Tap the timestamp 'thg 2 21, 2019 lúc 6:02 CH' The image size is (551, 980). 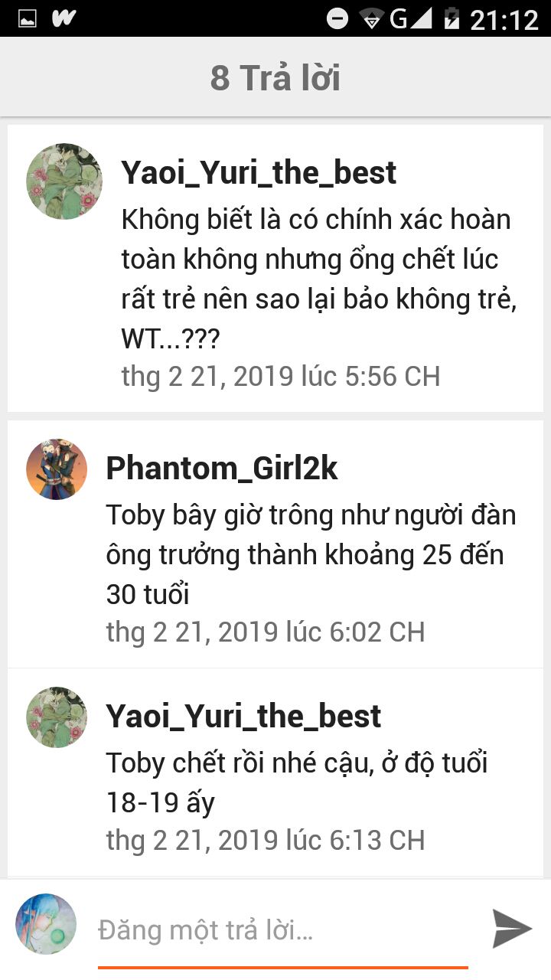[265, 632]
